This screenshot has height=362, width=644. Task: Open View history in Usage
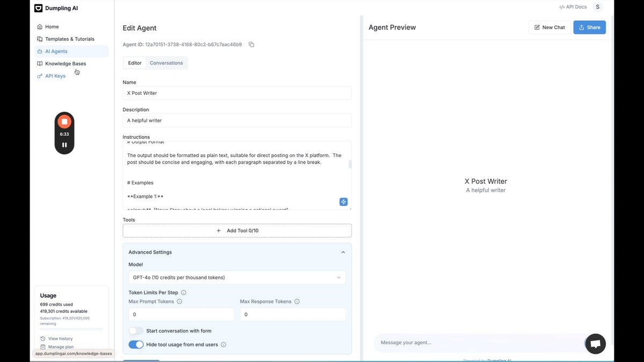[x=56, y=338]
